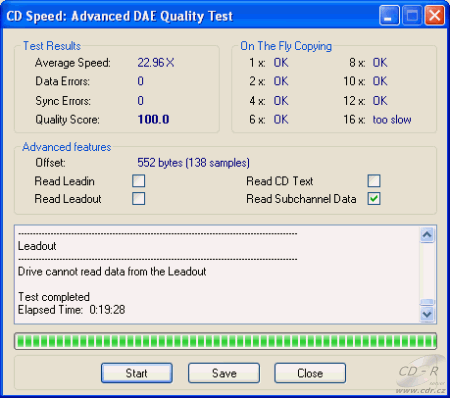The width and height of the screenshot is (450, 398).
Task: Click the log scroll up arrow
Action: (427, 235)
